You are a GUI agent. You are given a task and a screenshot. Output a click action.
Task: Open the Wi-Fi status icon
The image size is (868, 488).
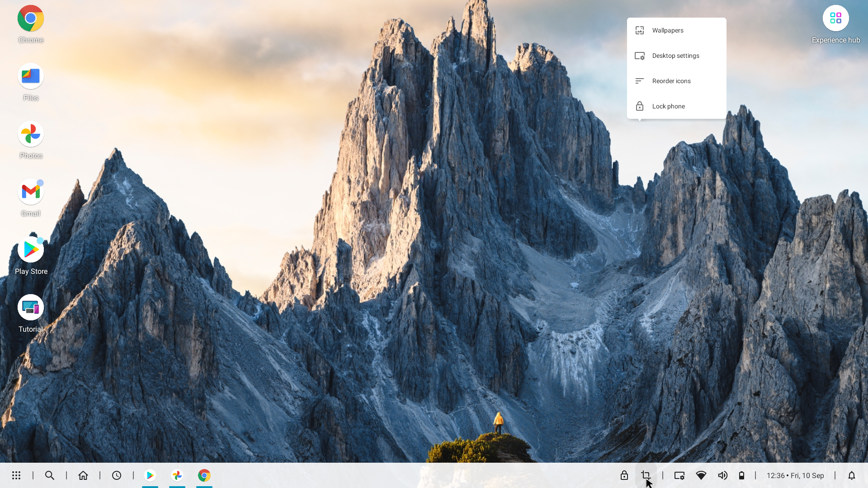pos(701,475)
